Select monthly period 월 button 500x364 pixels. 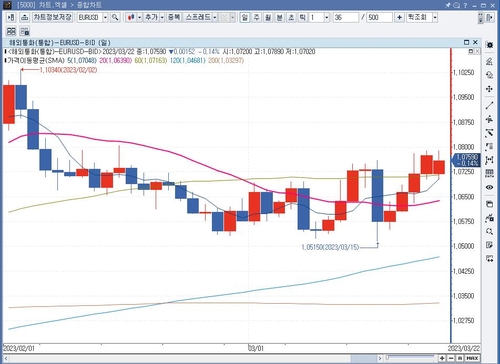coord(268,17)
